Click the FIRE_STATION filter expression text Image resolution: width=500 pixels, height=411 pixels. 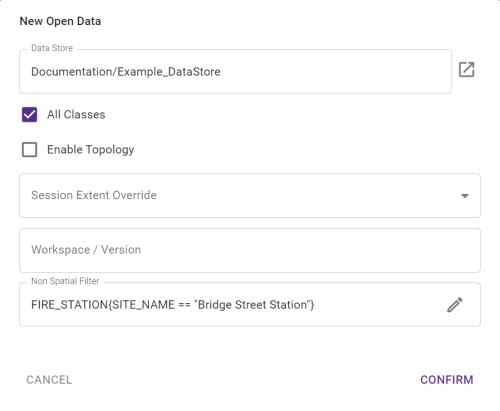click(173, 305)
